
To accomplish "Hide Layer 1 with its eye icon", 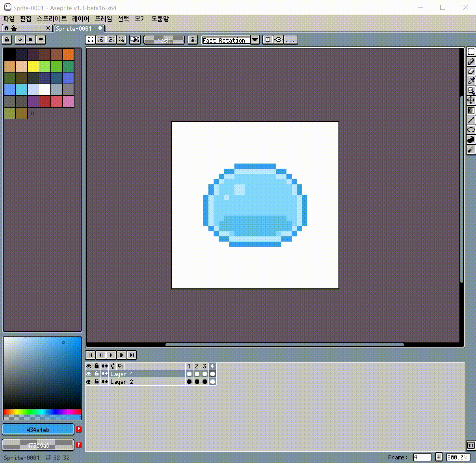I will [89, 374].
